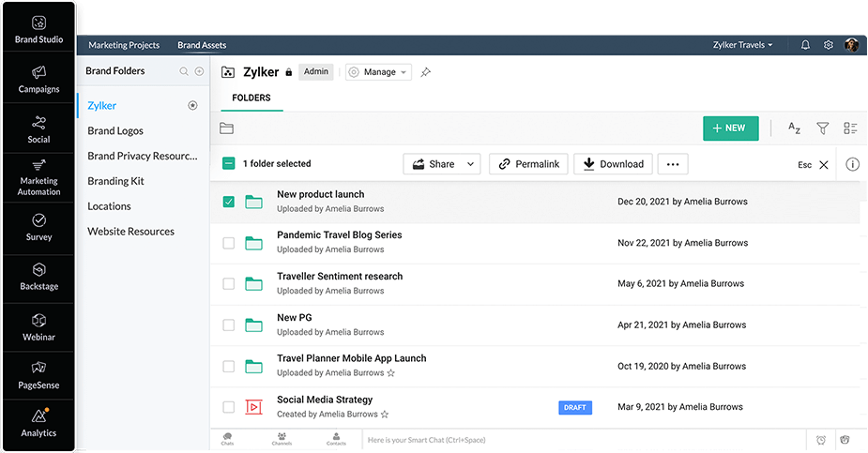This screenshot has width=868, height=453.
Task: Click the bottom-right chat bot icon
Action: coord(845,440)
